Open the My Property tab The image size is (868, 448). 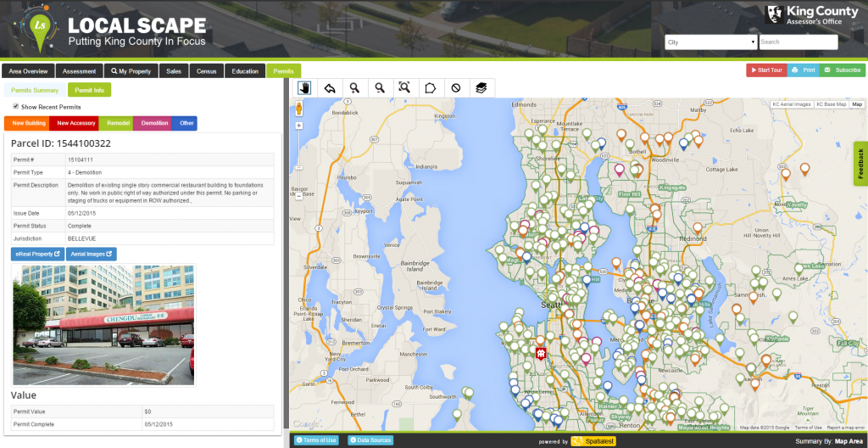point(131,71)
